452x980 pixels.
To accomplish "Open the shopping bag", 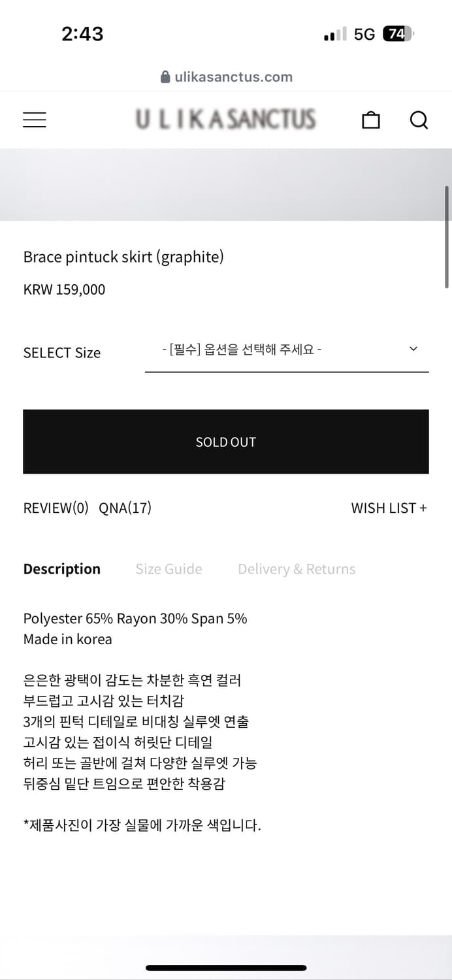I will 370,120.
